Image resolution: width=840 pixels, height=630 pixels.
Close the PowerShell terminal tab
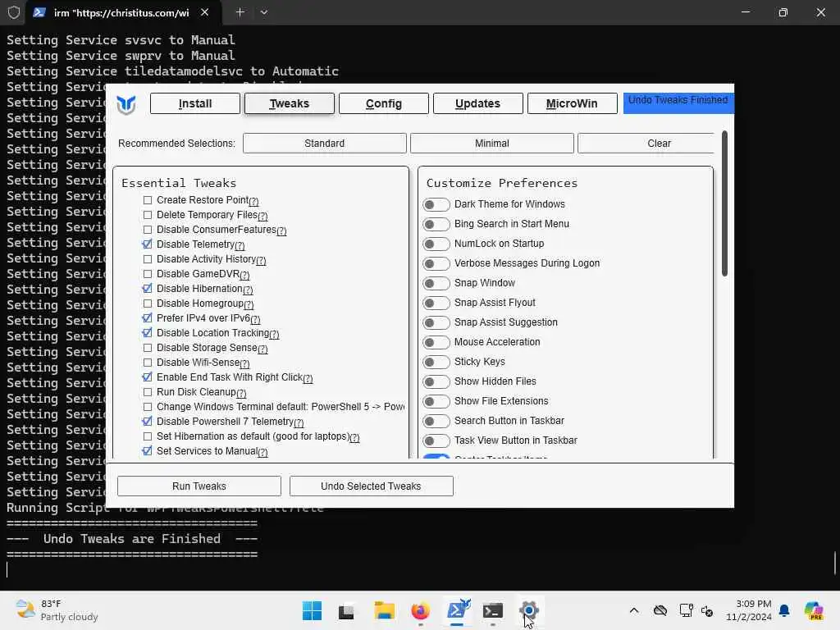click(x=204, y=12)
